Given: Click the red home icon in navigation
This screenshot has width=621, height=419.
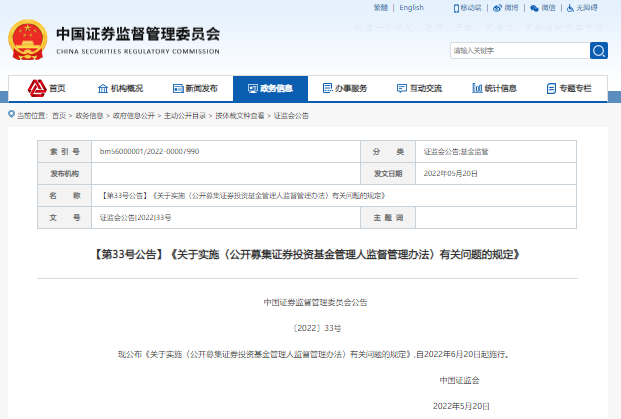Looking at the screenshot, I should pos(36,88).
